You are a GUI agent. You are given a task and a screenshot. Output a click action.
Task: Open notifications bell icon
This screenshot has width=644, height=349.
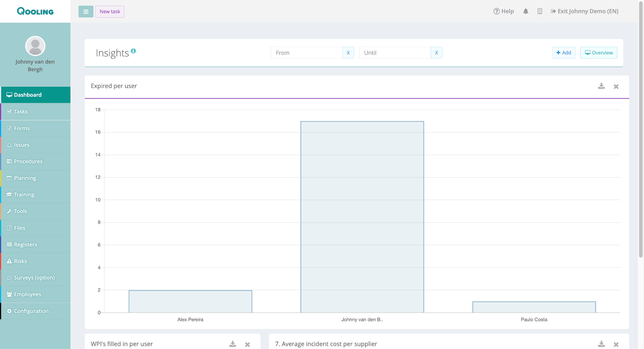click(x=526, y=11)
